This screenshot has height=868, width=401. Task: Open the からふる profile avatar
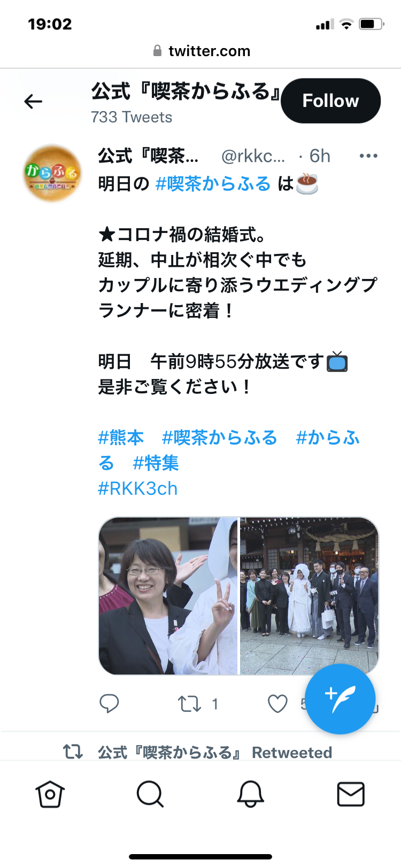point(52,173)
